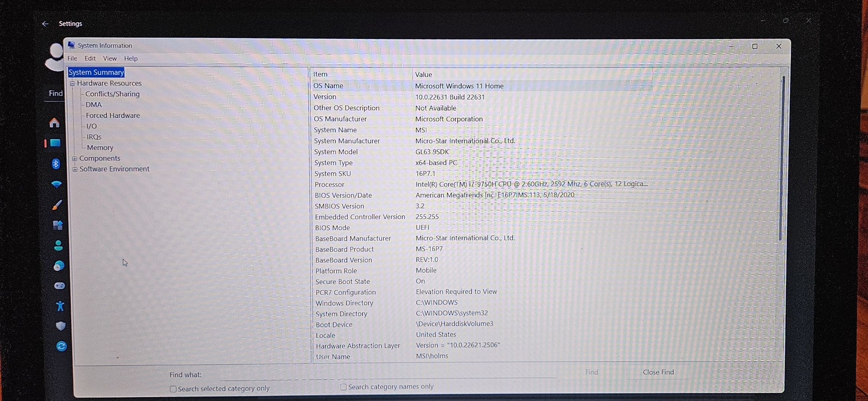
Task: Maximize the System Information window
Action: point(755,47)
